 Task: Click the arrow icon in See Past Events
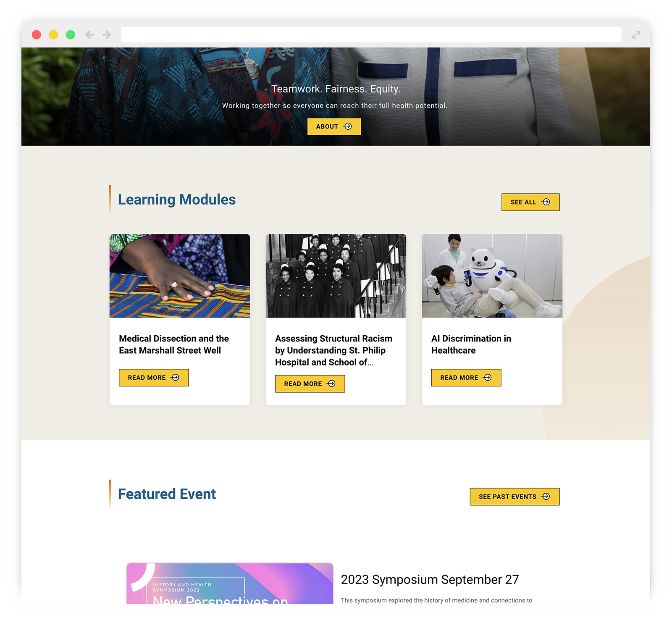tap(546, 497)
